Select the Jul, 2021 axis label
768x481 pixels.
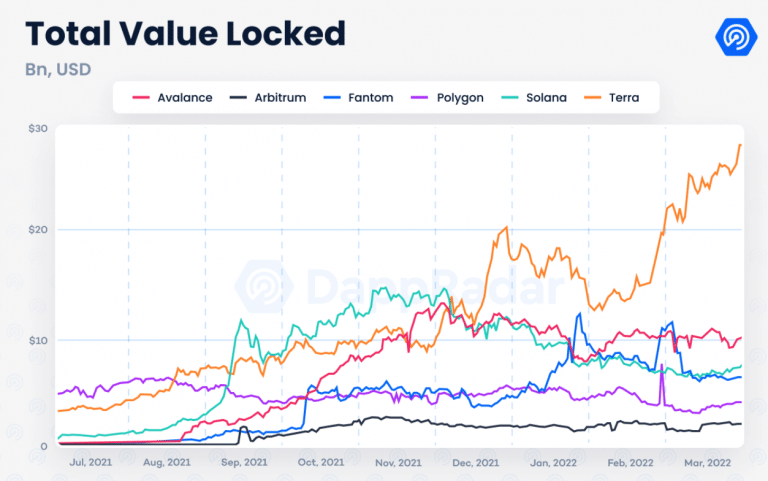click(91, 462)
